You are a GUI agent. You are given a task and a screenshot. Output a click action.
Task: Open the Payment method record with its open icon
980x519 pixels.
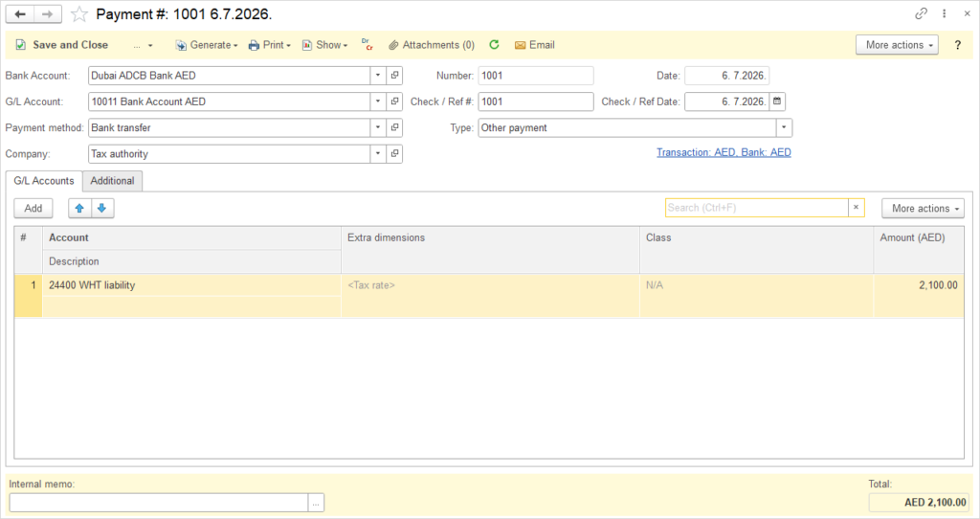click(394, 127)
